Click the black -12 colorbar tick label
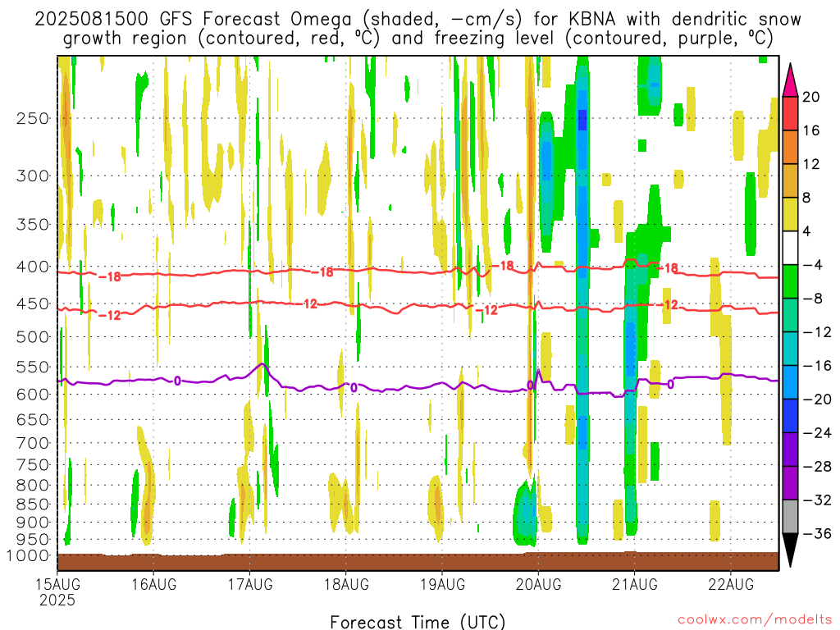Viewport: 840px width, 630px height. [817, 332]
